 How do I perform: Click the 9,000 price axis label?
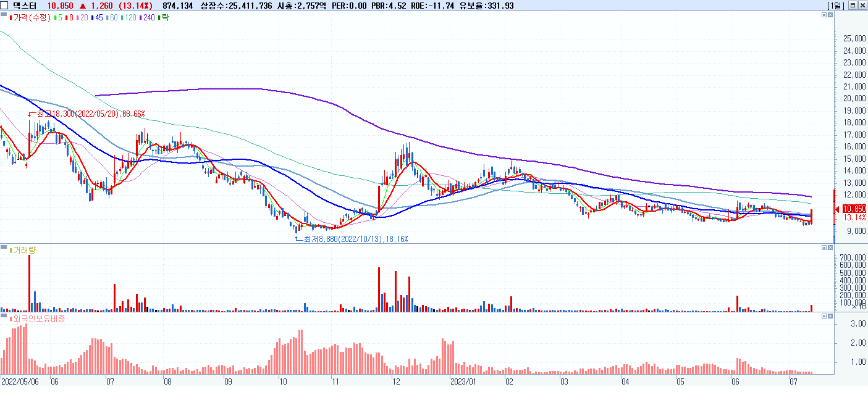(856, 231)
